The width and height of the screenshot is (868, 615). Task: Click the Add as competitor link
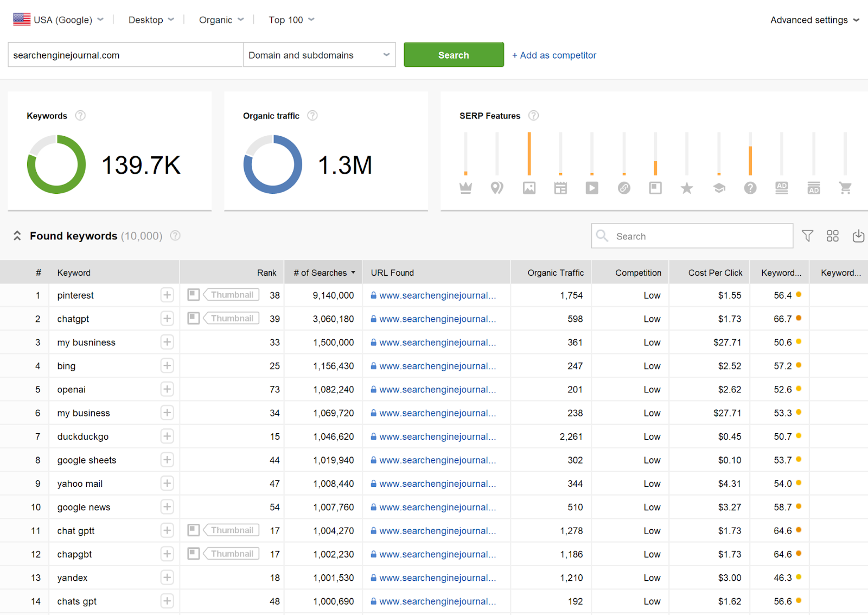554,55
